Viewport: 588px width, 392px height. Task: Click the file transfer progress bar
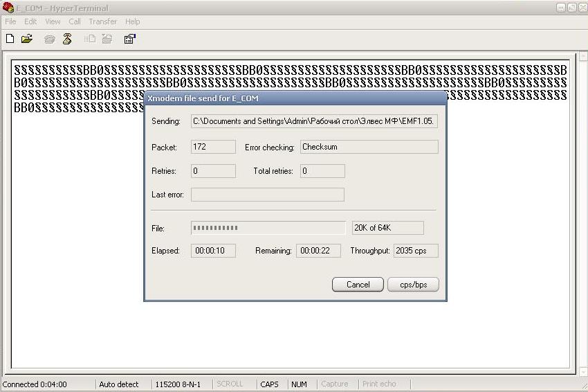click(268, 228)
